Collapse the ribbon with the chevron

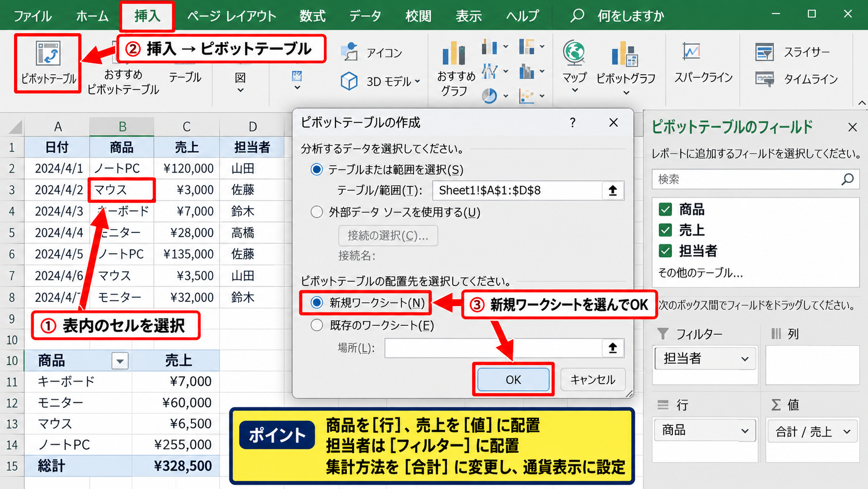pos(862,103)
